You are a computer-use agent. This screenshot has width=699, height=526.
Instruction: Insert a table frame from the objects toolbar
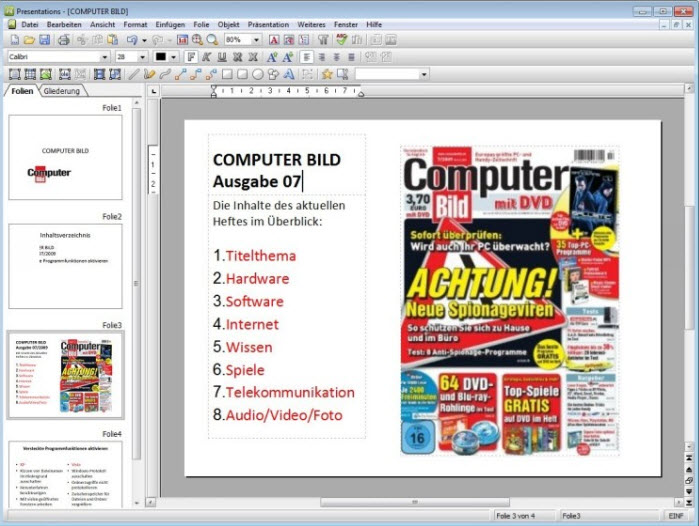(x=30, y=74)
